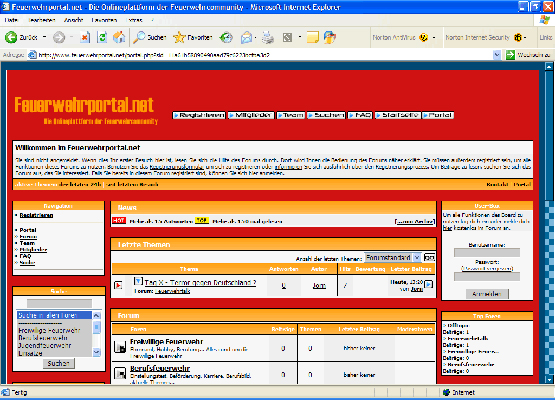Click the Passwort input field

pyautogui.click(x=487, y=276)
